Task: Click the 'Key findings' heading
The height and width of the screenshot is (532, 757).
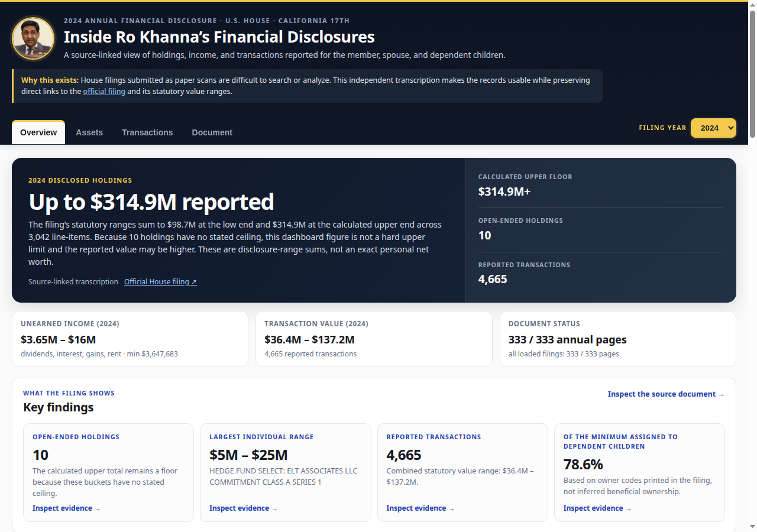Action: tap(59, 407)
